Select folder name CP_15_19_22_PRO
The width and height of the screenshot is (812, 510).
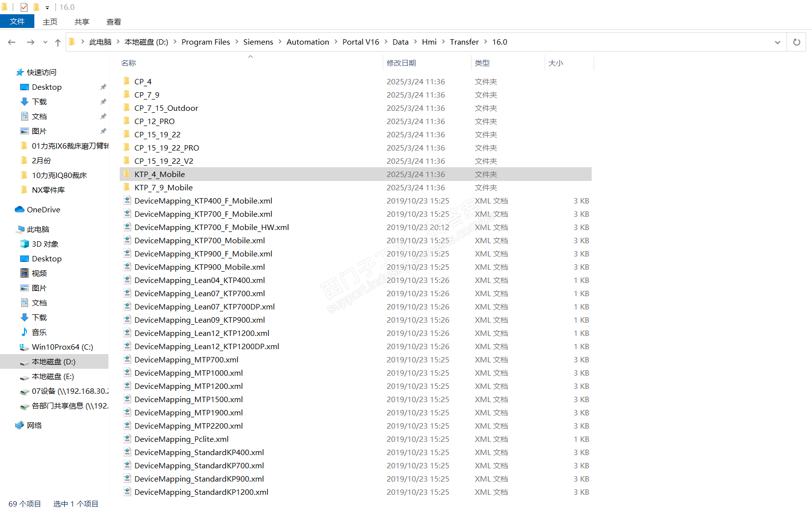167,148
